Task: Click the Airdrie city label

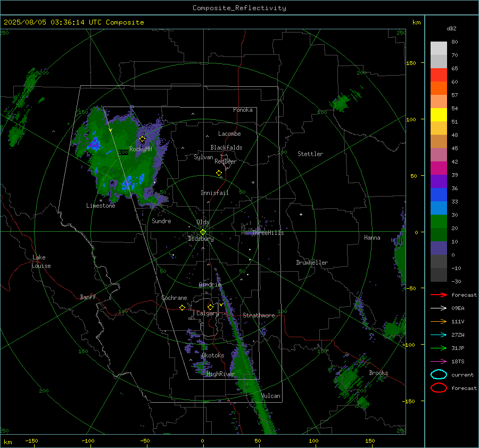Action: (210, 284)
